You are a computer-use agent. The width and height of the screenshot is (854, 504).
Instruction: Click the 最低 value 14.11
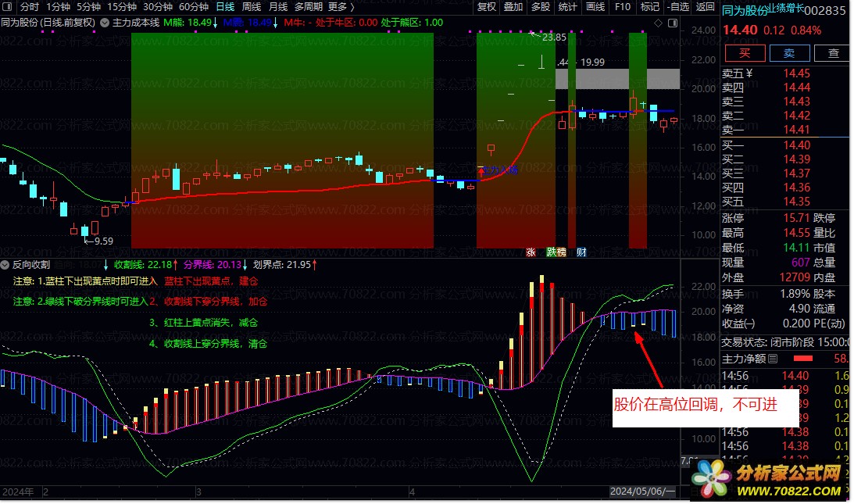point(797,248)
